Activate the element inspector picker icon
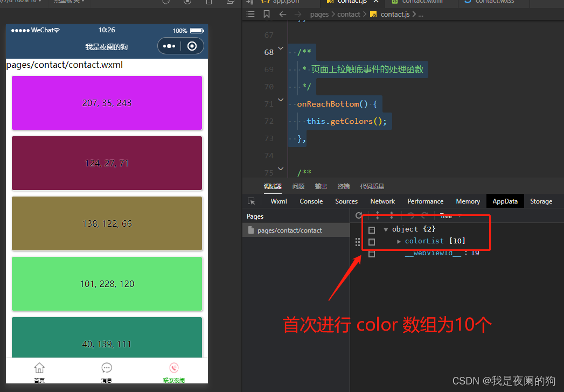The image size is (564, 392). (252, 201)
